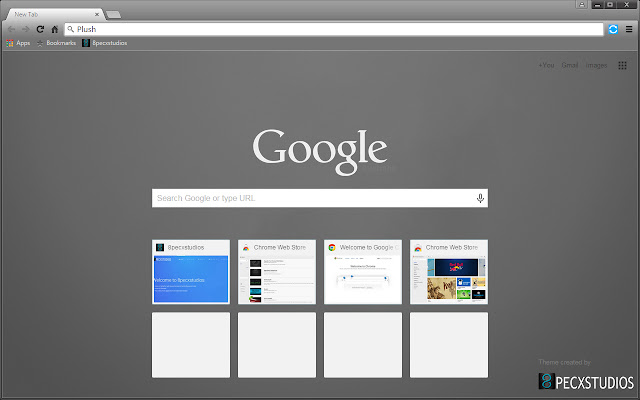Click the user profile icon in title bar
The height and width of the screenshot is (400, 640).
[x=582, y=4]
